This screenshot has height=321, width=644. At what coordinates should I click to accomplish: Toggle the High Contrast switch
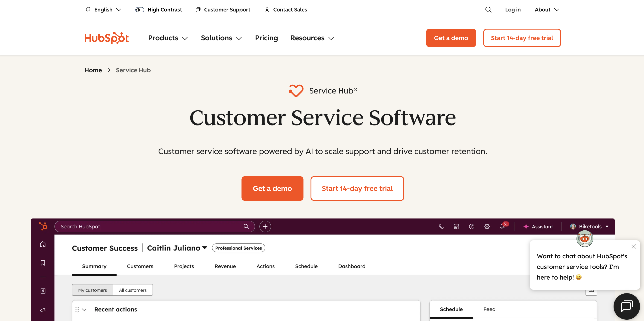[x=140, y=9]
